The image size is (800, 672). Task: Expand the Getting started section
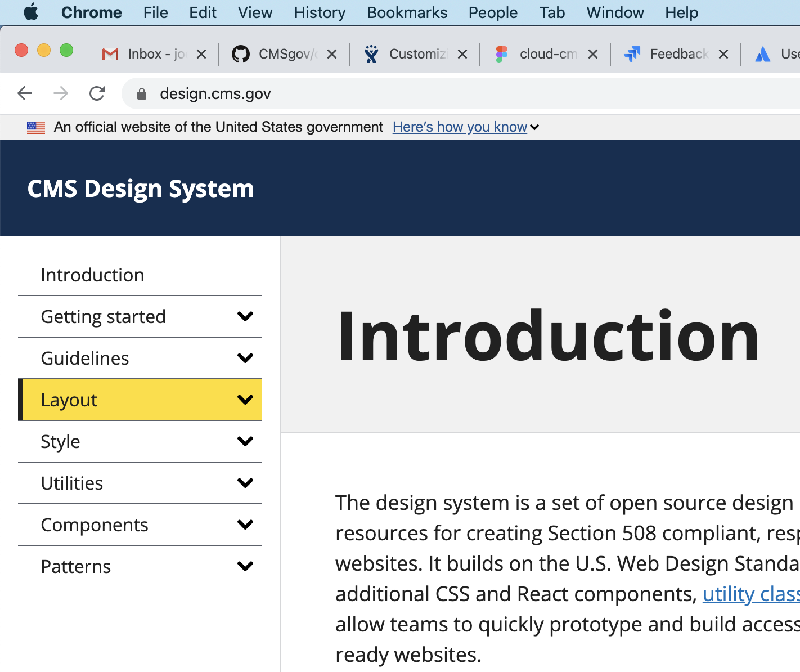[x=245, y=316]
